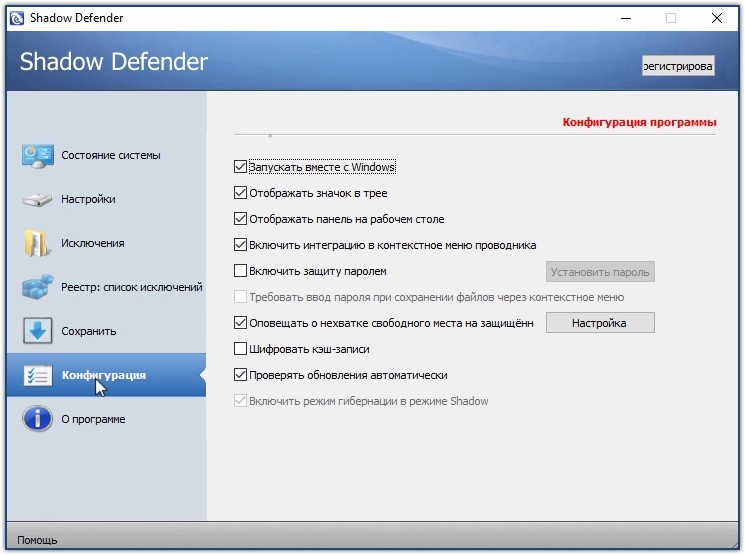Click the Конфигурация checklist icon
The width and height of the screenshot is (745, 555).
click(x=38, y=375)
